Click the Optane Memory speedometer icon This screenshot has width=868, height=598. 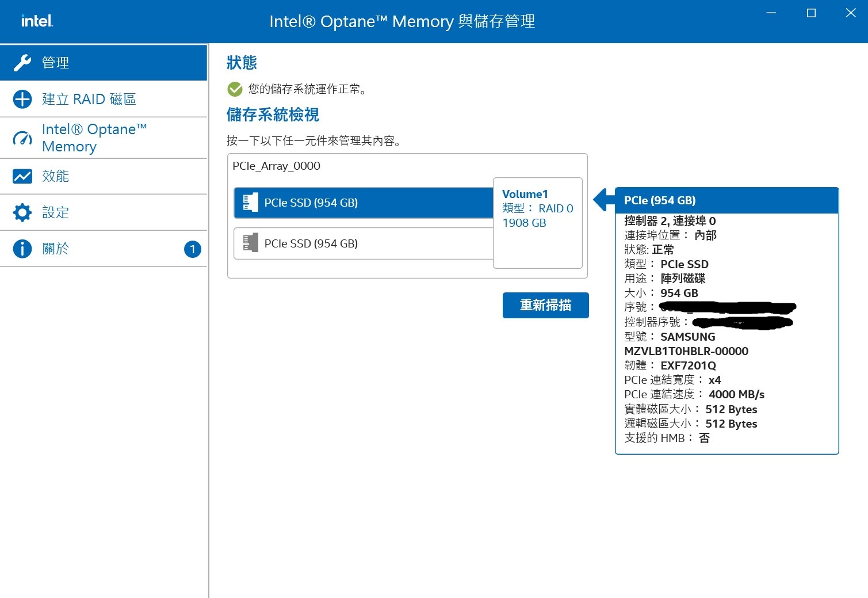coord(22,138)
